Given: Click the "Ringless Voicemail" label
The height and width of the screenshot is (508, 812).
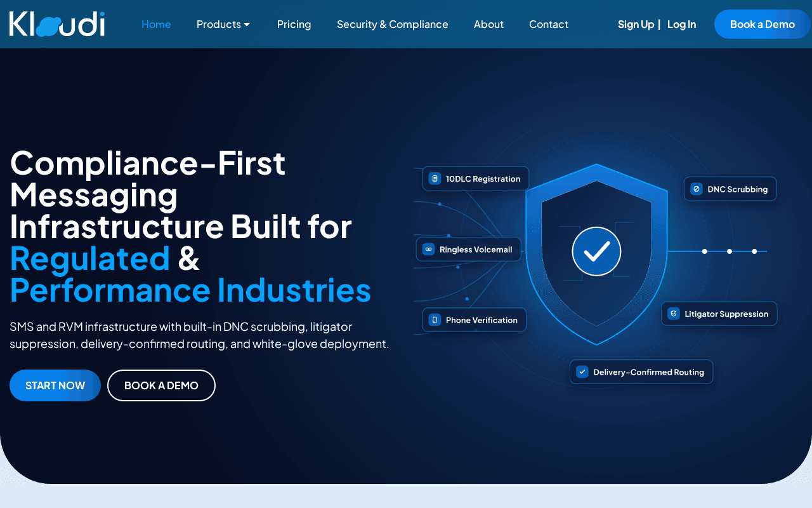Looking at the screenshot, I should point(476,250).
